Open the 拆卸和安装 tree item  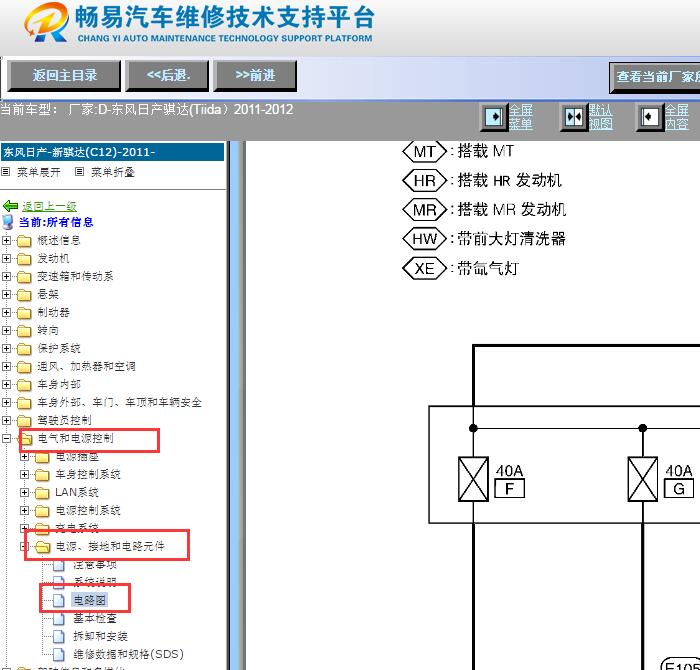pos(100,636)
